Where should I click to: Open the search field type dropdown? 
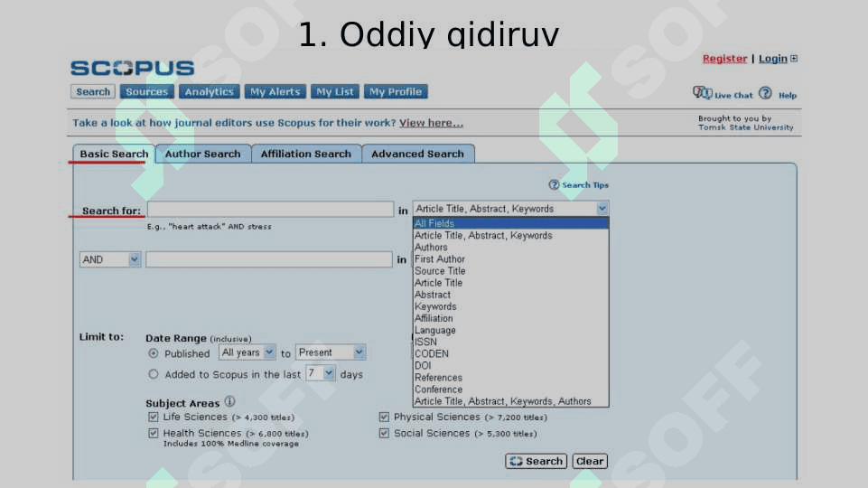click(x=511, y=209)
